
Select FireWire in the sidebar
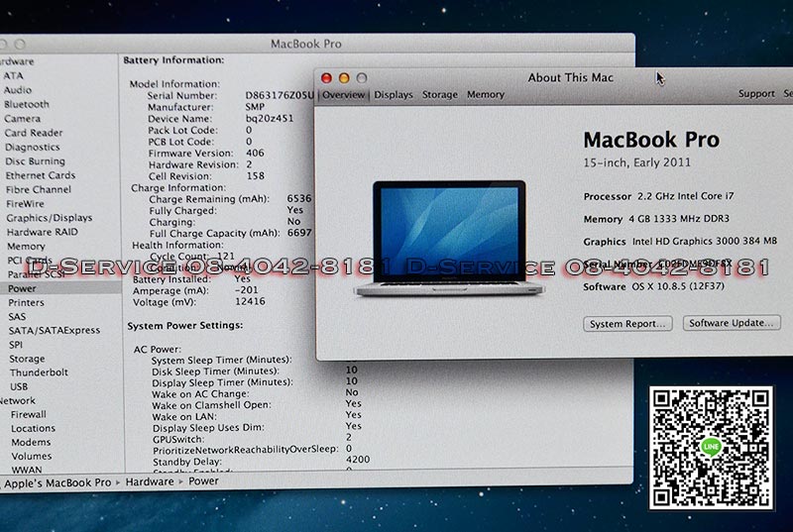click(26, 204)
